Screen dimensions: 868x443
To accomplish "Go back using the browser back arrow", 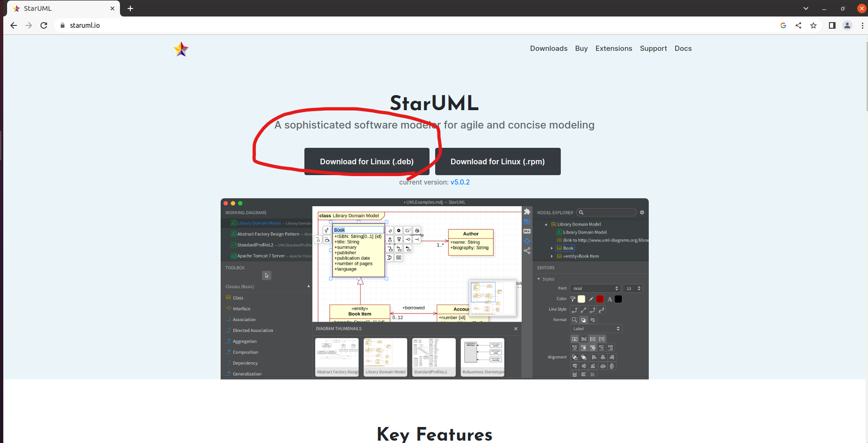I will pyautogui.click(x=14, y=25).
